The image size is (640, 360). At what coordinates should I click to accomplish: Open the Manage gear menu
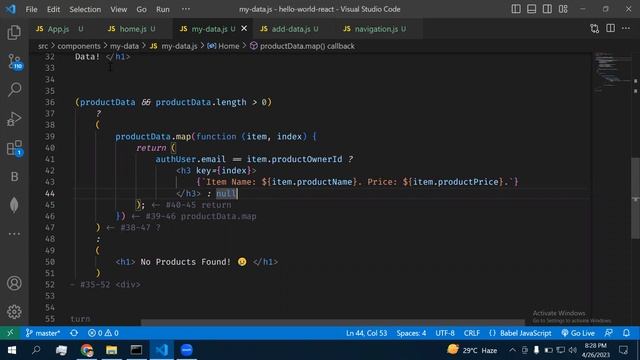click(14, 312)
